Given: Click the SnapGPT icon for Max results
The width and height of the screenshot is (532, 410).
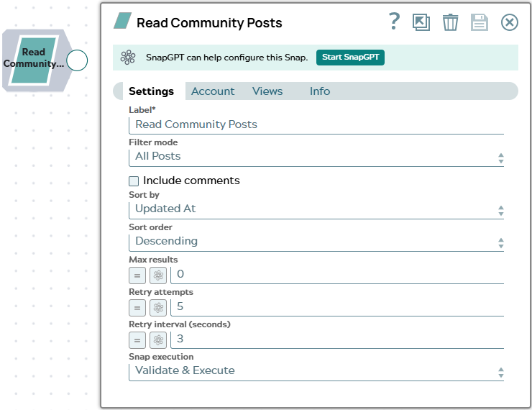Looking at the screenshot, I should [x=158, y=275].
